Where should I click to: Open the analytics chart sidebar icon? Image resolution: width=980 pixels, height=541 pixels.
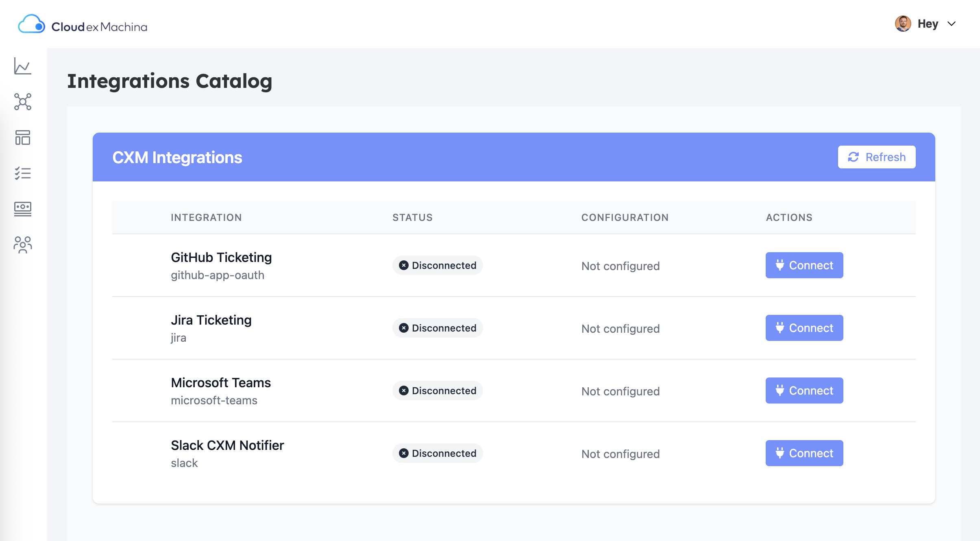23,66
